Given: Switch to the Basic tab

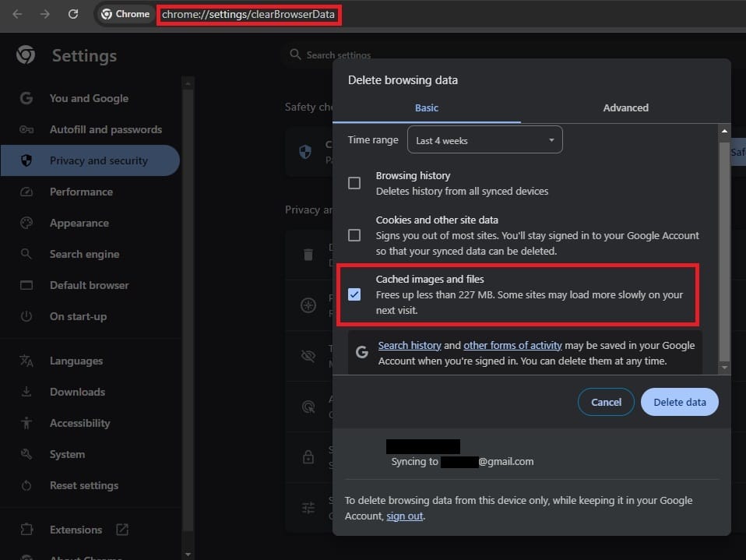Looking at the screenshot, I should (426, 108).
